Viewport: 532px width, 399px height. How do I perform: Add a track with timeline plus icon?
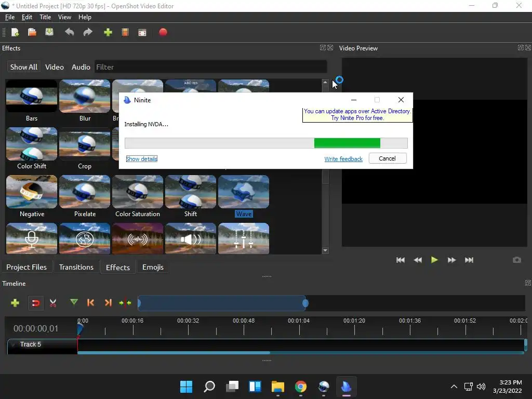click(15, 303)
